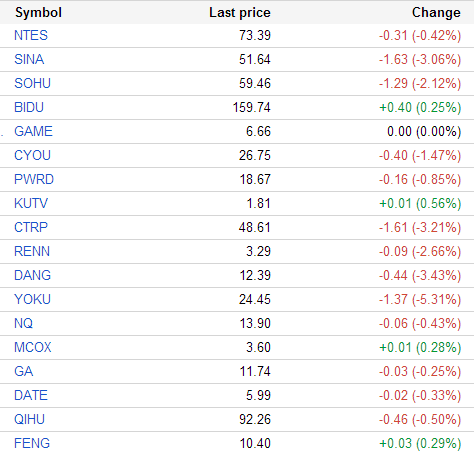Open the NQ stock symbol link
Screen dimensions: 474x453
point(23,323)
